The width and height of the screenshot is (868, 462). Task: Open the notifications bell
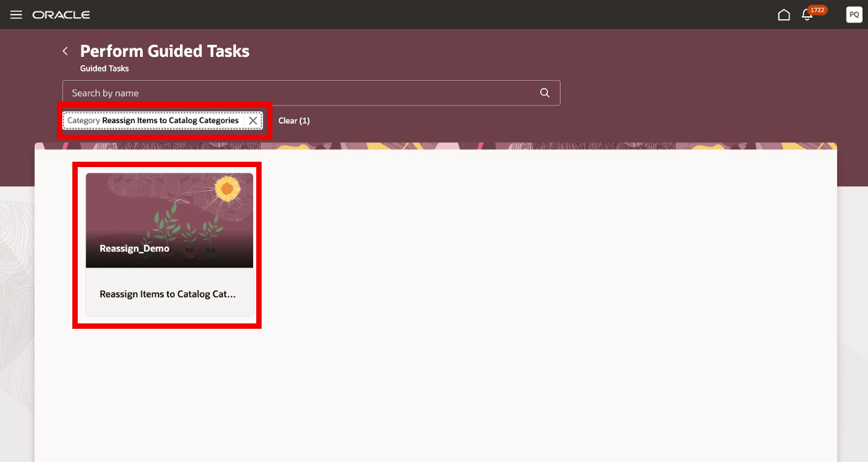tap(806, 15)
